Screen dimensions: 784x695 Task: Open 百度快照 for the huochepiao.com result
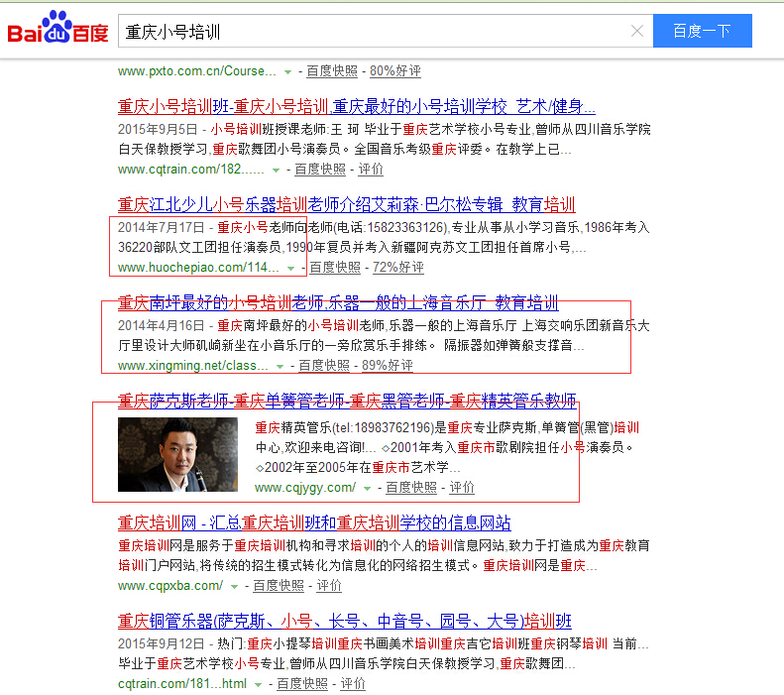pyautogui.click(x=335, y=268)
